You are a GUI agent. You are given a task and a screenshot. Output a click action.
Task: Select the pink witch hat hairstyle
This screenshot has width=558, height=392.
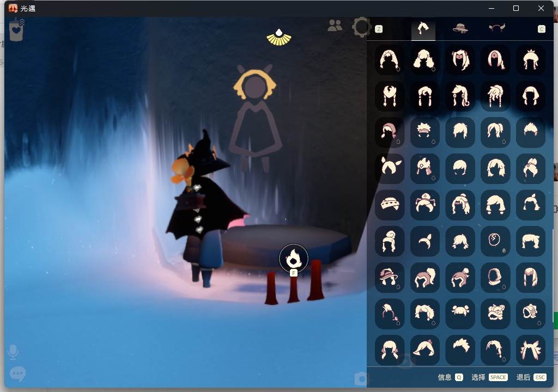(390, 278)
